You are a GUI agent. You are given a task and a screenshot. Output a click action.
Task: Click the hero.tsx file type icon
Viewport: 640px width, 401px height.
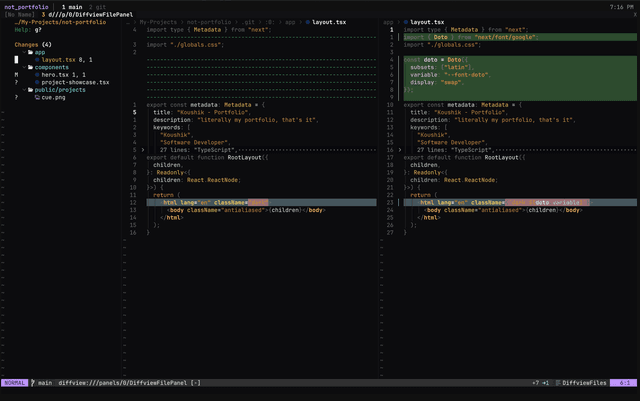point(37,75)
